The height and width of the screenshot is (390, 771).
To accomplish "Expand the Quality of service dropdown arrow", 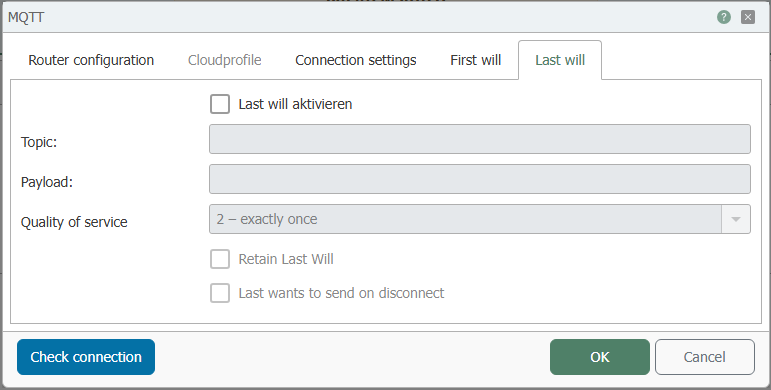I will pos(736,219).
